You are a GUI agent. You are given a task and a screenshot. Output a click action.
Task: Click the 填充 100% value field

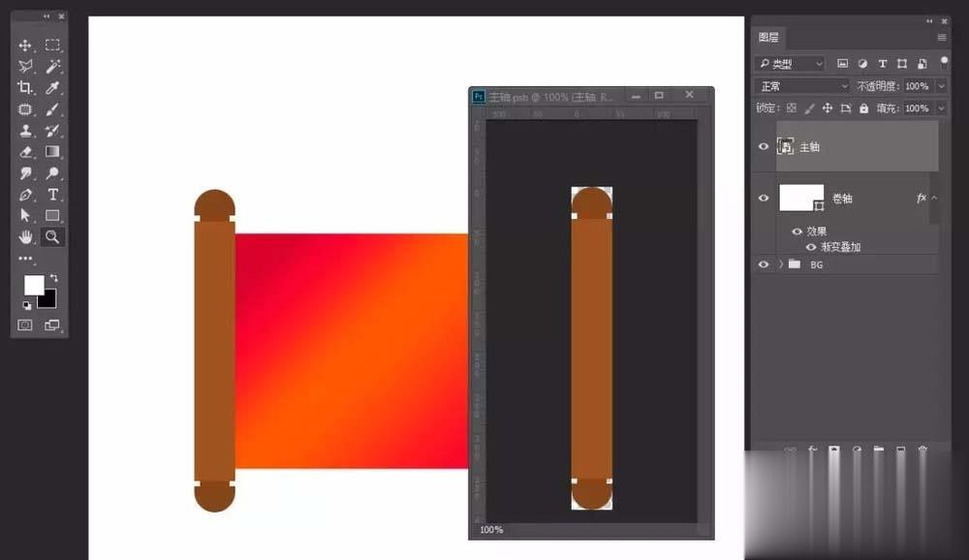[917, 109]
